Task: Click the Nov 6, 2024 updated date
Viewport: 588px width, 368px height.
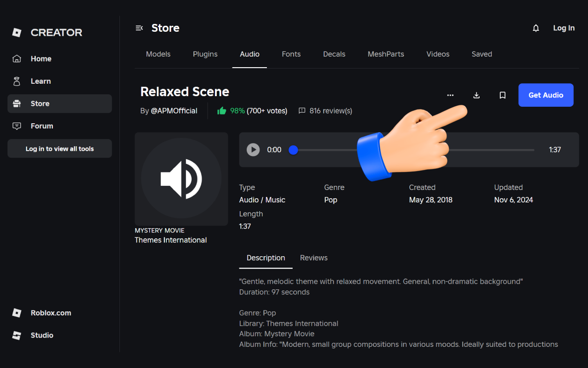Action: tap(514, 200)
